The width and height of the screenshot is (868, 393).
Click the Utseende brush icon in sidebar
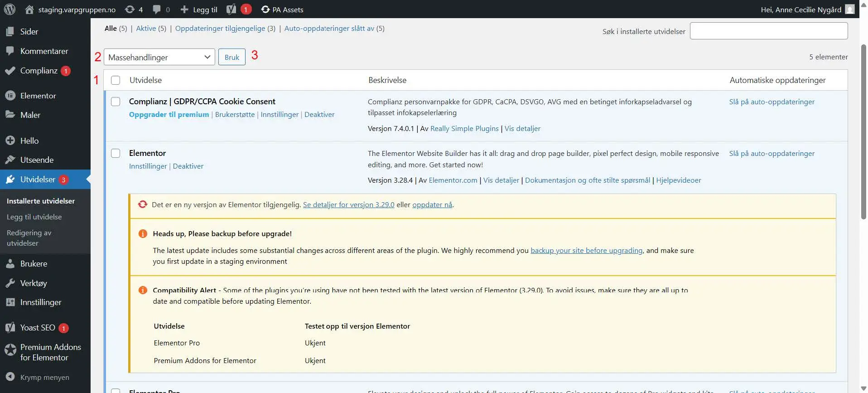point(10,160)
